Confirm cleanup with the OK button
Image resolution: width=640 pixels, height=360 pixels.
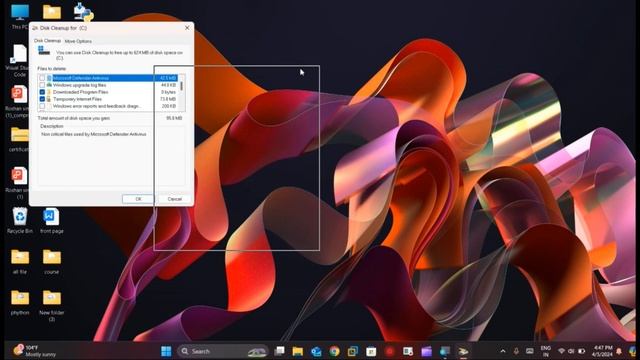(x=138, y=199)
